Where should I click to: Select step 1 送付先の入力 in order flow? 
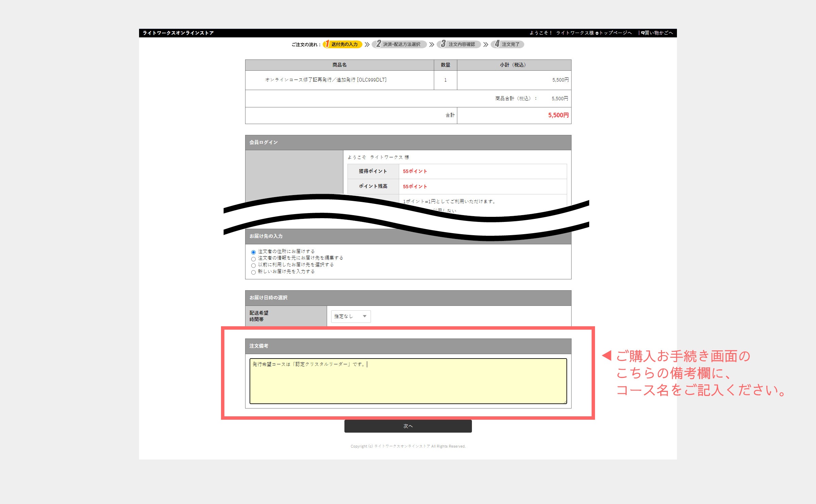pos(342,44)
